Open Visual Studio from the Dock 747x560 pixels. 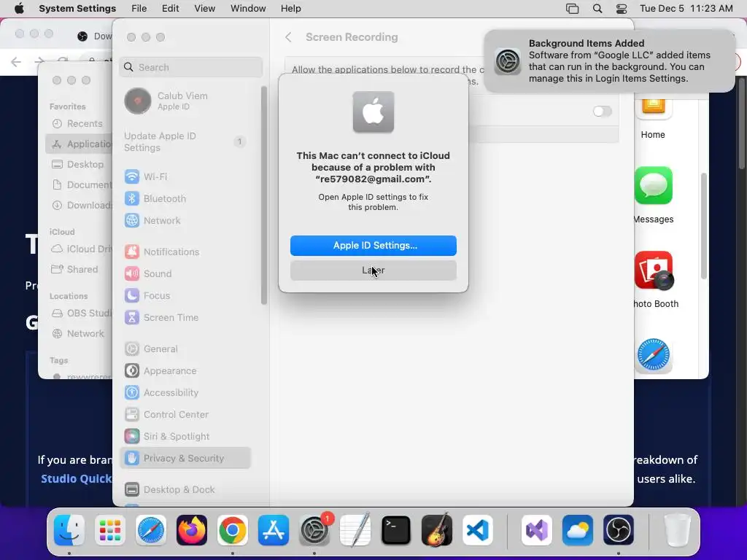[x=537, y=529]
